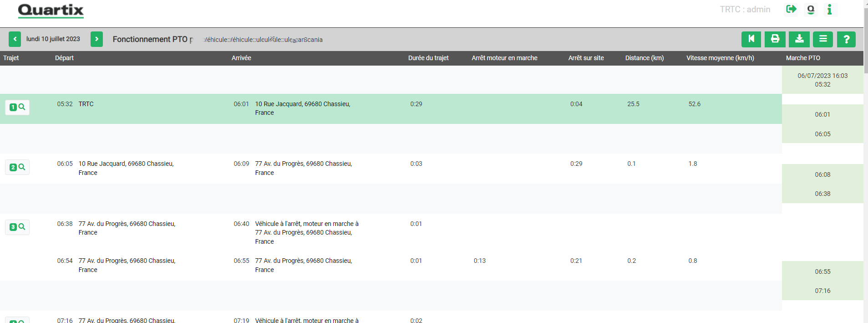View details of trip 2

click(x=17, y=167)
